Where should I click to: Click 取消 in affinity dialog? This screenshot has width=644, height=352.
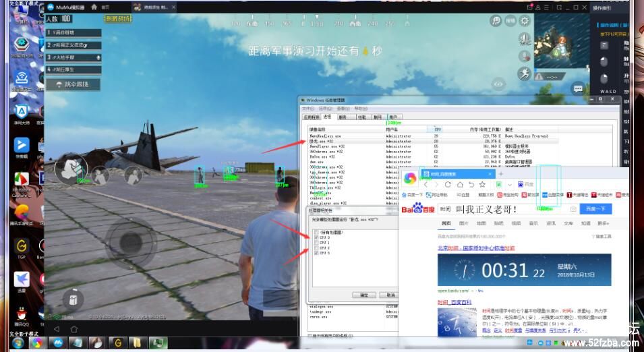click(x=390, y=295)
